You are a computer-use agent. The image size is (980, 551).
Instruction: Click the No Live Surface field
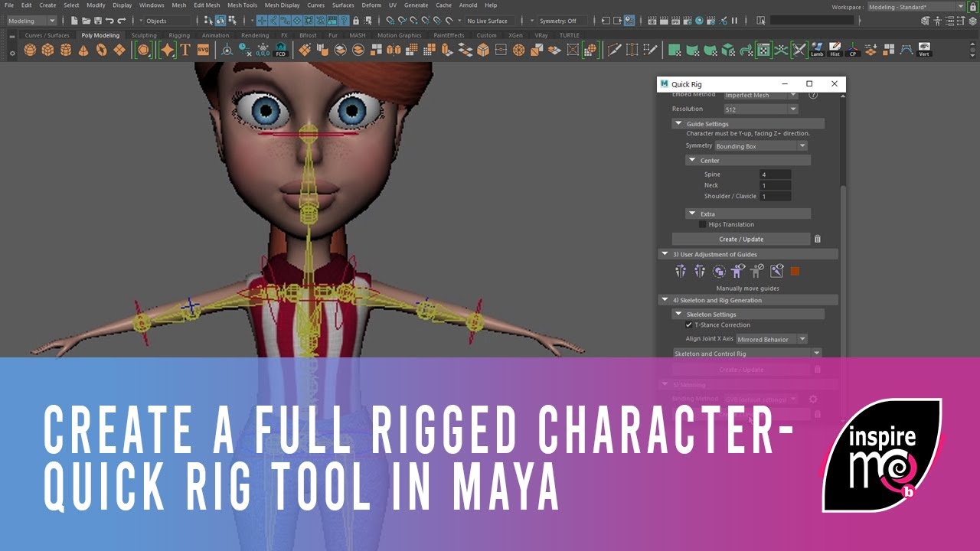[x=492, y=21]
